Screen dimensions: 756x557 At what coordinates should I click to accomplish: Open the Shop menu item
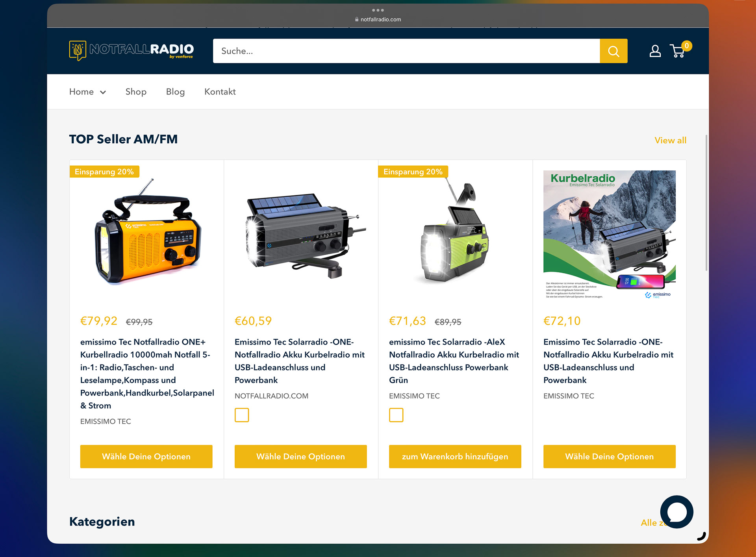(x=136, y=92)
